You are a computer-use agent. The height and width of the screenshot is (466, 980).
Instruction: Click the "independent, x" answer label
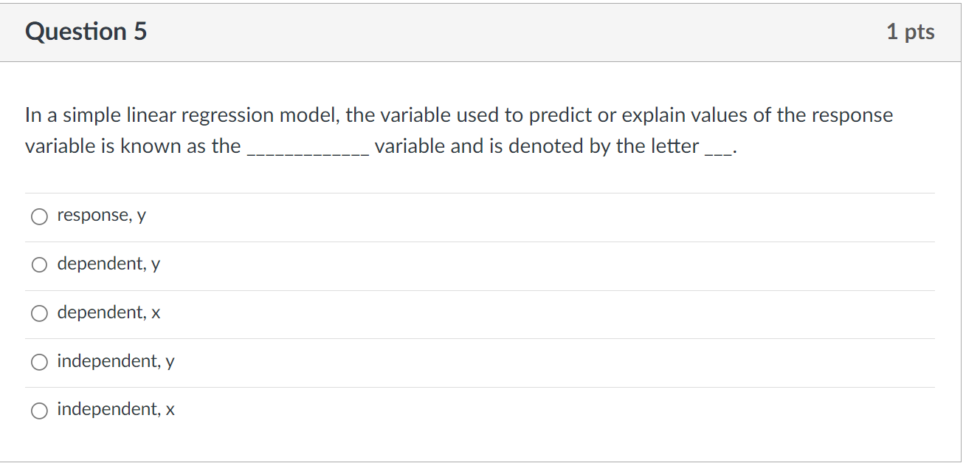(x=115, y=409)
